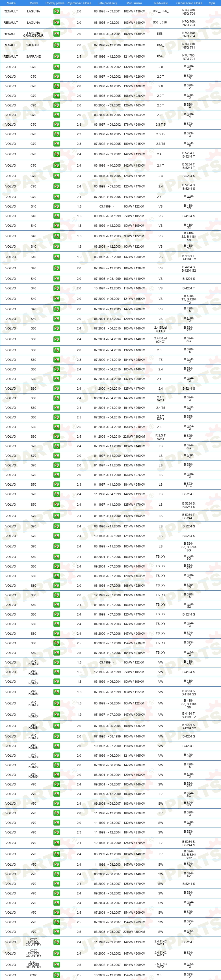Click the Rodzaj paliwa column header

pos(55,3)
